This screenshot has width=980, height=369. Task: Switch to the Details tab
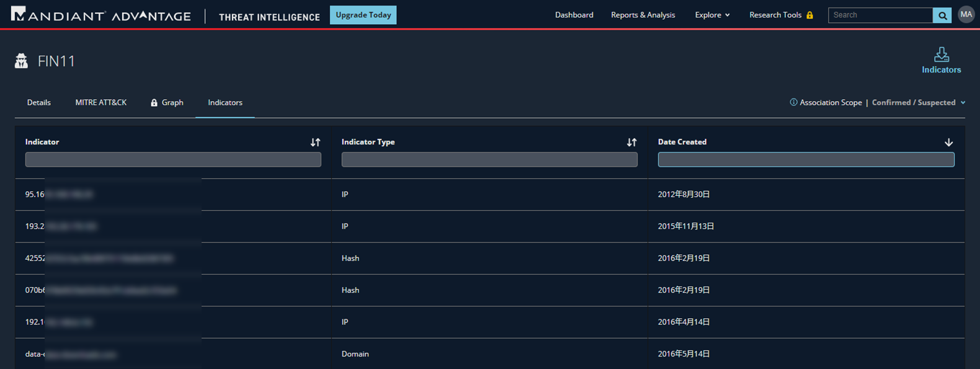pos(38,102)
